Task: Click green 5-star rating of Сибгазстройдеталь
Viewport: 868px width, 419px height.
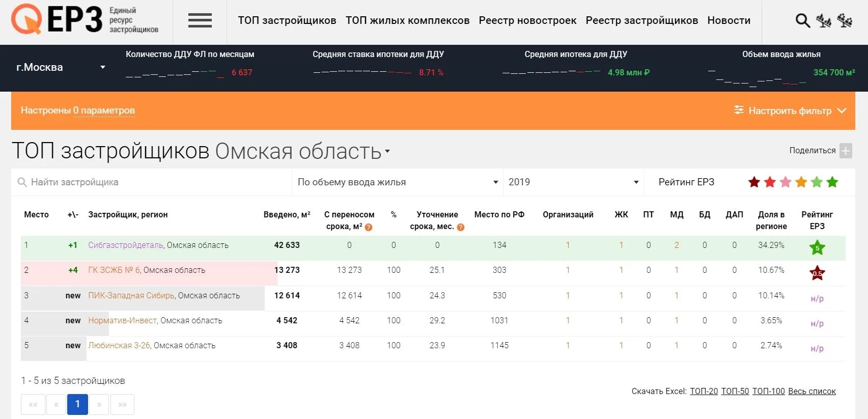Action: tap(817, 248)
